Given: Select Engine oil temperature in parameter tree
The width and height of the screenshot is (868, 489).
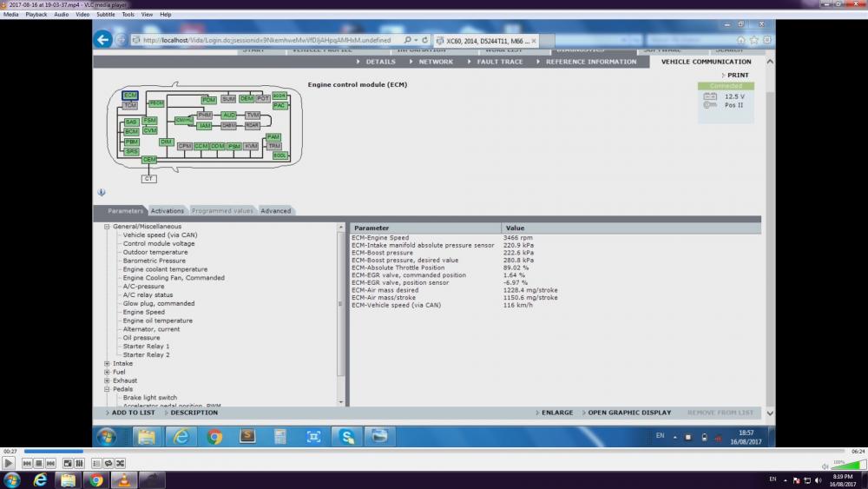Looking at the screenshot, I should click(x=157, y=320).
